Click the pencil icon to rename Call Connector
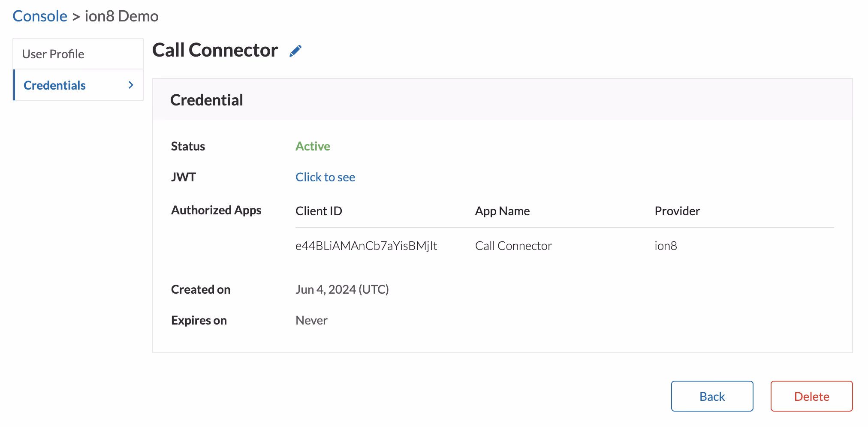Viewport: 868px width, 427px height. click(295, 50)
